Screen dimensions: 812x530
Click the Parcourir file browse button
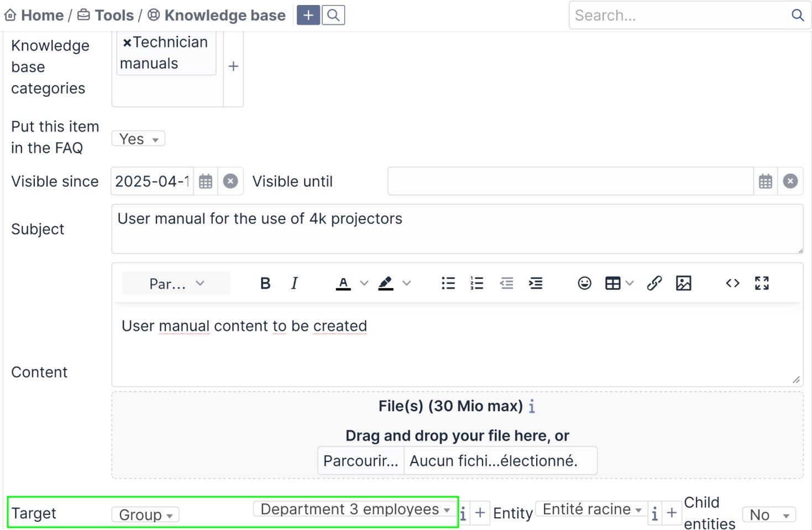pyautogui.click(x=360, y=461)
